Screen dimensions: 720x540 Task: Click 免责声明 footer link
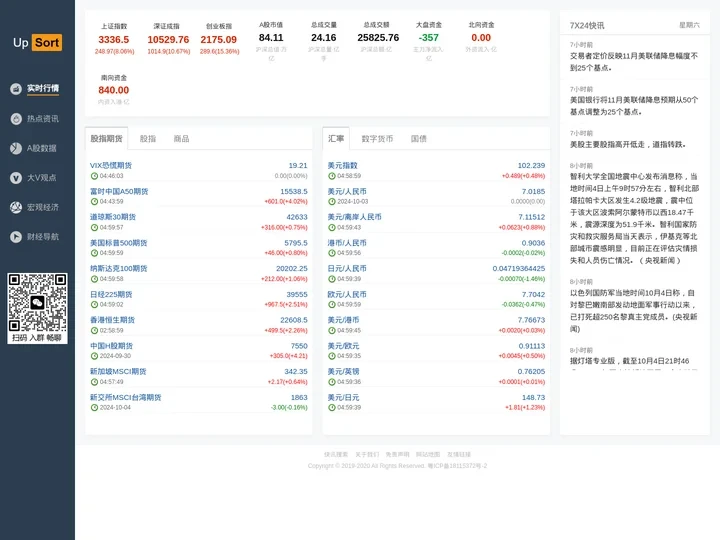coord(397,455)
